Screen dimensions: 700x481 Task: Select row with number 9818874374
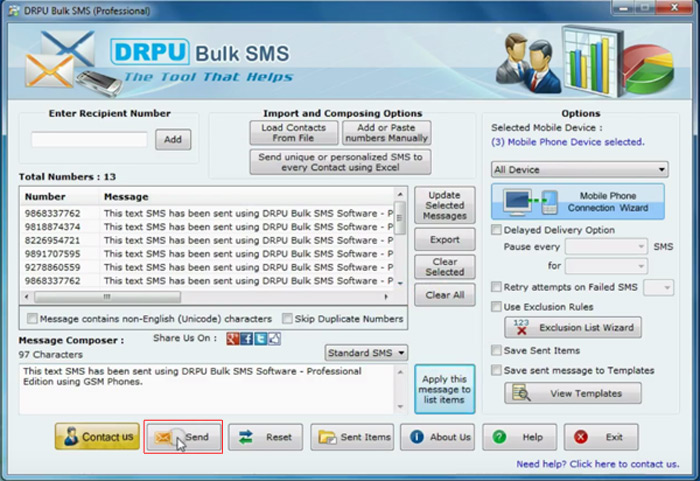(208, 227)
